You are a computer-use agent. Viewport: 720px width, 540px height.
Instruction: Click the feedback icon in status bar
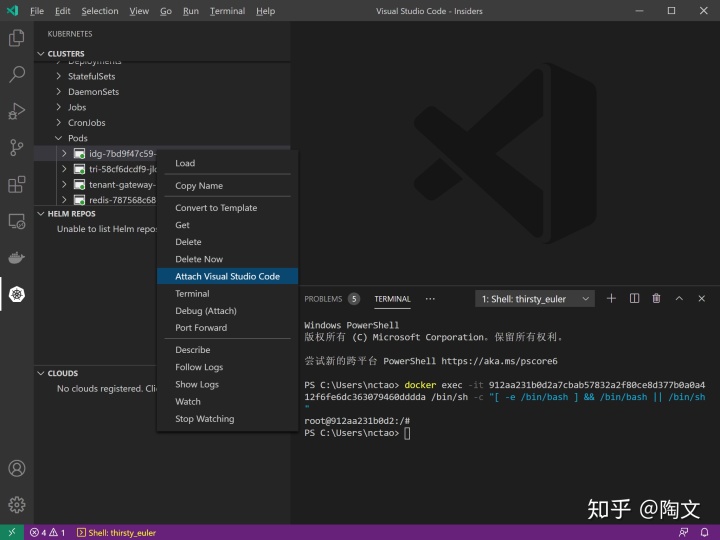[x=683, y=533]
